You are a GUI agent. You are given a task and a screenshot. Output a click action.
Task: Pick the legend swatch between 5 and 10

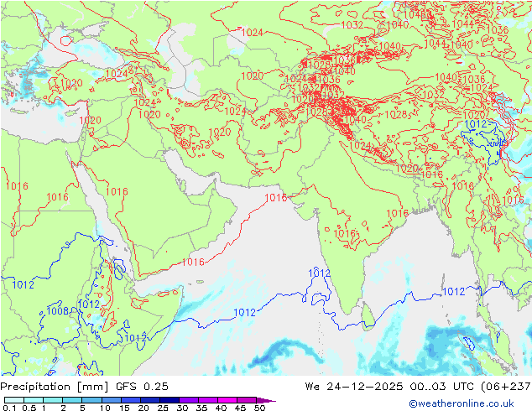(91, 400)
